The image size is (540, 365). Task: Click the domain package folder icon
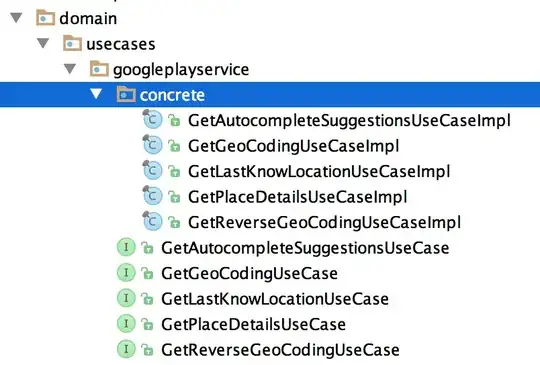click(45, 18)
